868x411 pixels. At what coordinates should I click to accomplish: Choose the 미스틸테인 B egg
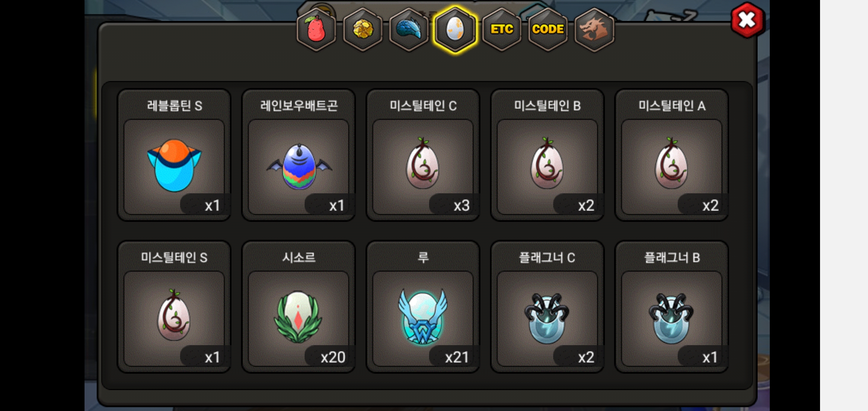[x=547, y=155]
